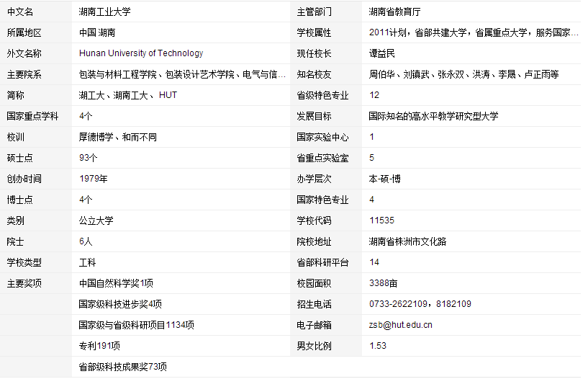The height and width of the screenshot is (379, 588).
Task: Click the 办学层次 label
Action: [315, 179]
